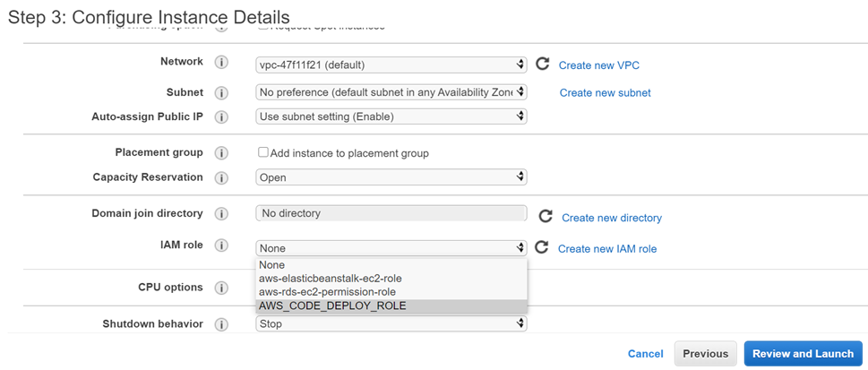Click the Domain join directory field
Image resolution: width=868 pixels, height=370 pixels.
(391, 214)
